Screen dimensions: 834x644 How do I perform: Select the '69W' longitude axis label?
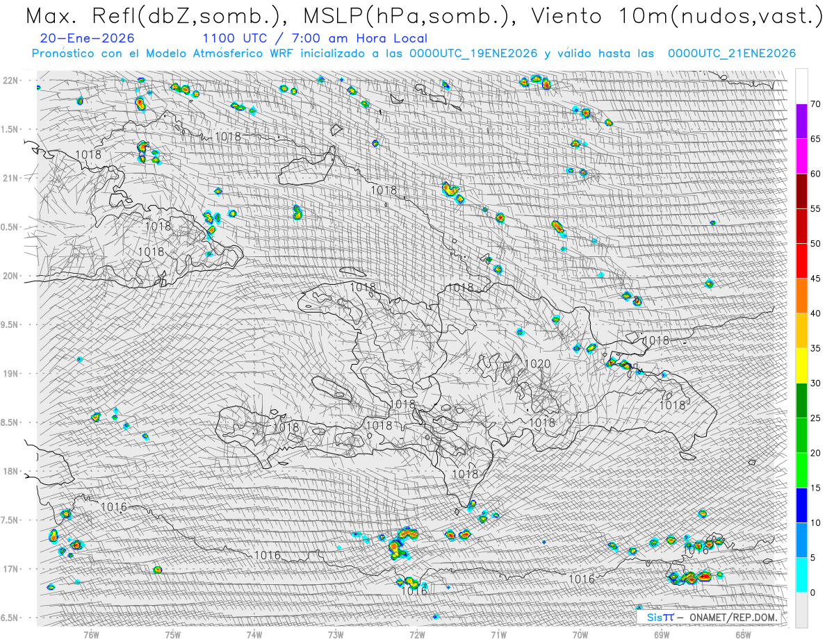pos(662,634)
